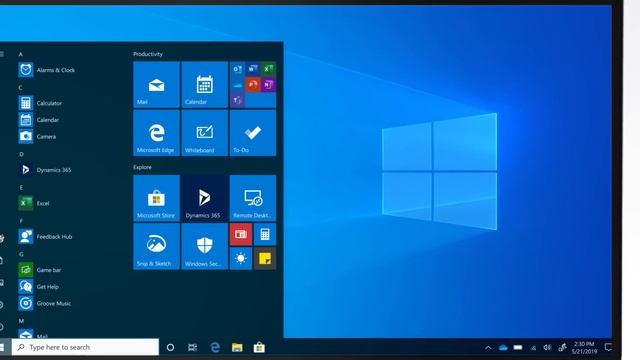Click the Productivity group header
The height and width of the screenshot is (360, 640).
(148, 54)
